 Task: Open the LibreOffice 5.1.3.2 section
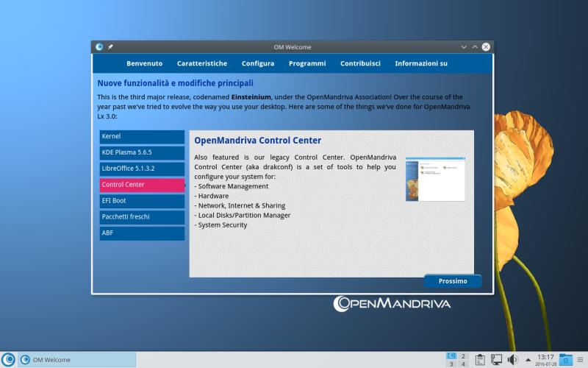pyautogui.click(x=142, y=169)
